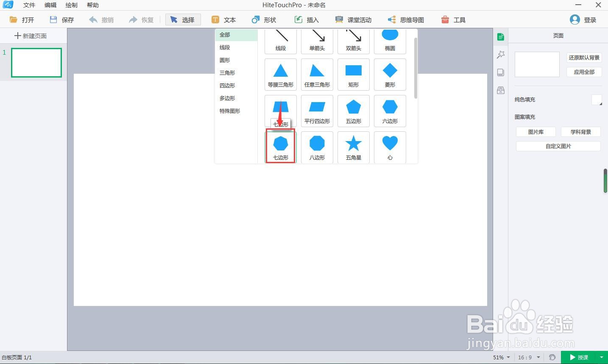Select the 等腰三角形 isosceles triangle shape

pos(281,75)
